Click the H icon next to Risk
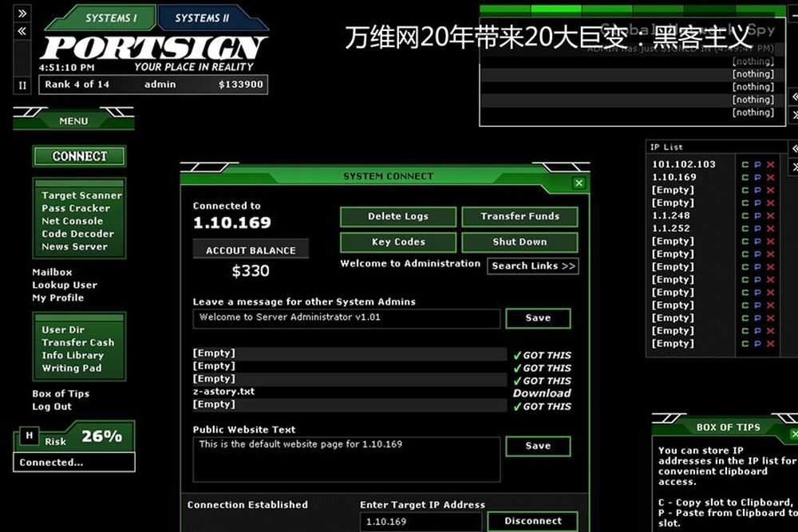 pyautogui.click(x=30, y=435)
